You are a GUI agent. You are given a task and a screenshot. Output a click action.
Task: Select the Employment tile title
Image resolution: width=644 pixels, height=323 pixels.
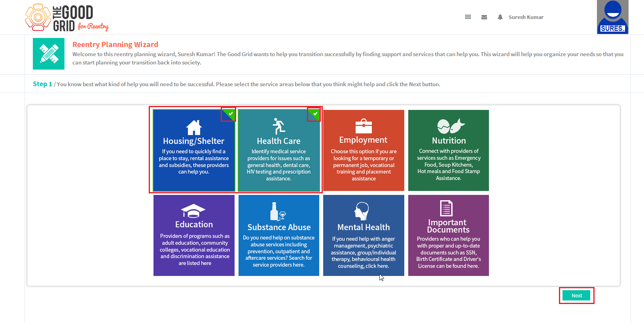click(363, 140)
